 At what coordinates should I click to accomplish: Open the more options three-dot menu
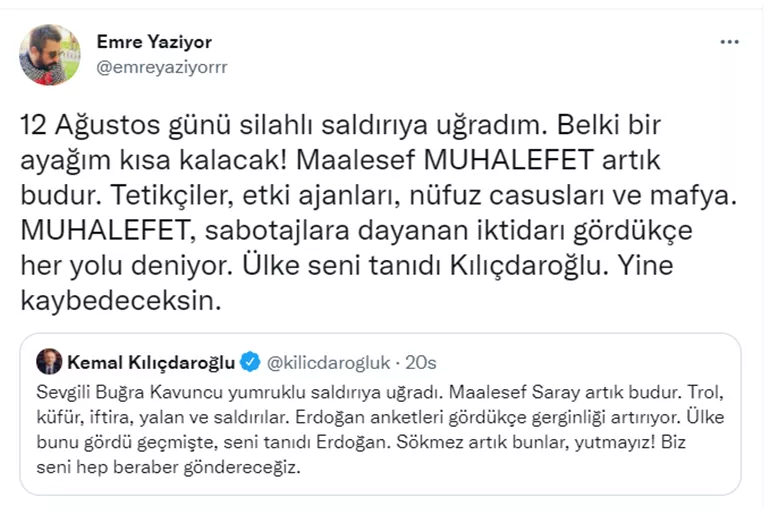coord(730,43)
